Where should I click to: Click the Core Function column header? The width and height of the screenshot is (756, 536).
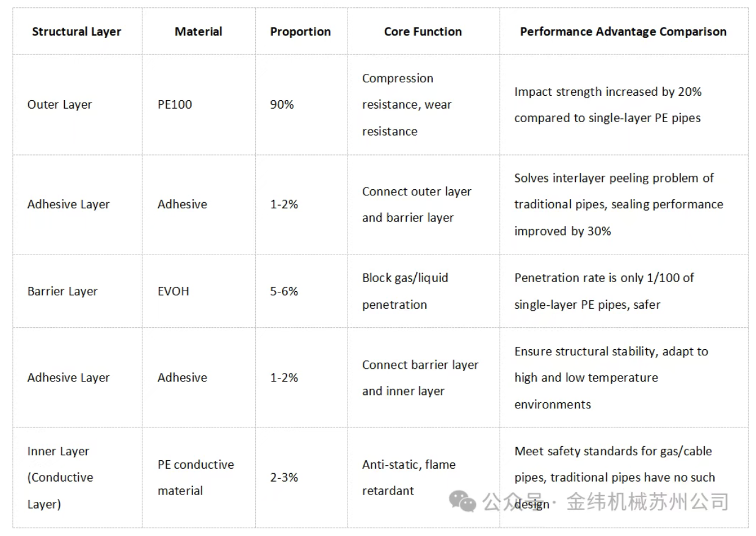click(x=423, y=32)
